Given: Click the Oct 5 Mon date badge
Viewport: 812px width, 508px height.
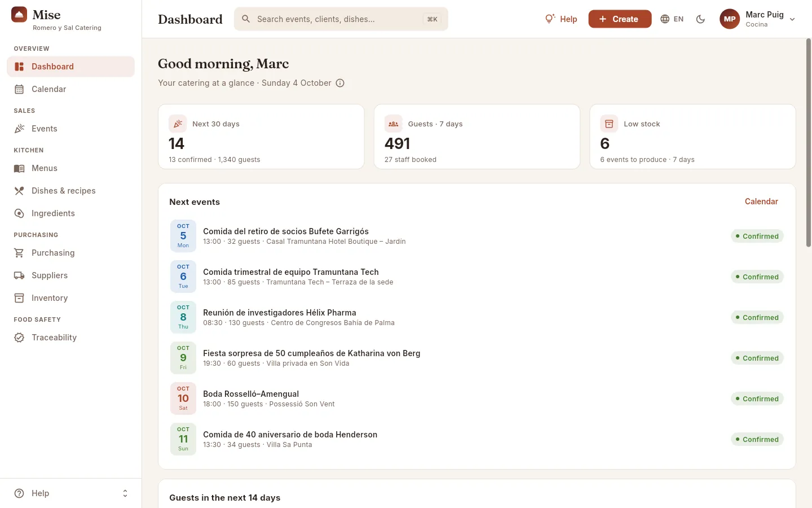Looking at the screenshot, I should [x=183, y=236].
